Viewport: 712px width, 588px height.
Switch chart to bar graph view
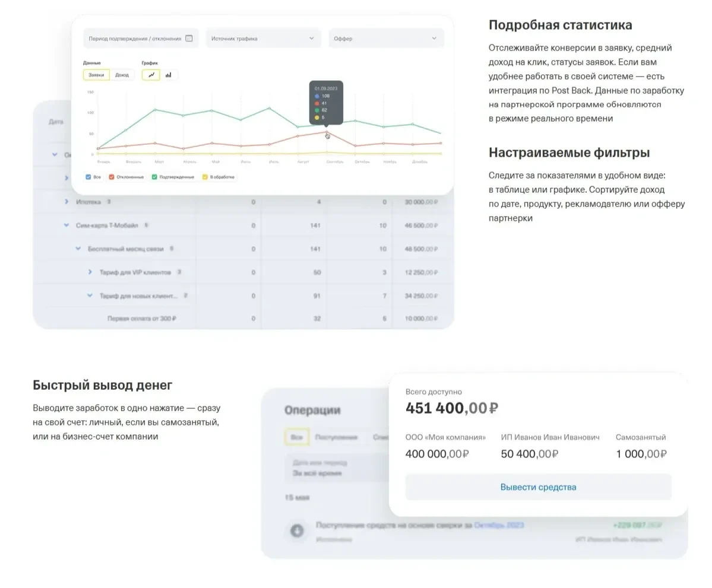coord(169,75)
